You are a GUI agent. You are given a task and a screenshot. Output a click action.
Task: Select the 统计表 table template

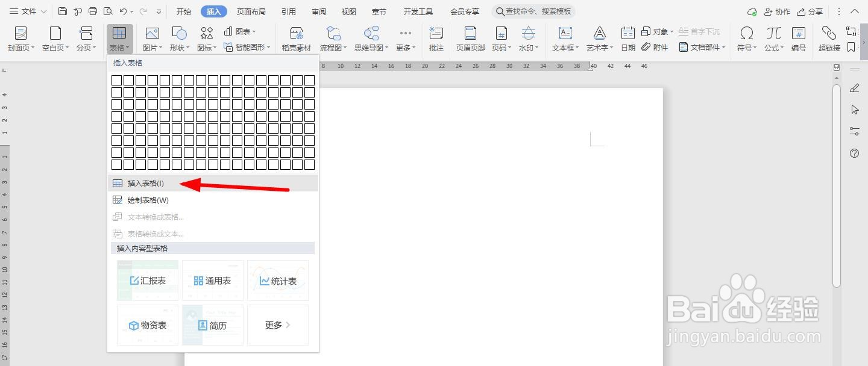tap(278, 281)
